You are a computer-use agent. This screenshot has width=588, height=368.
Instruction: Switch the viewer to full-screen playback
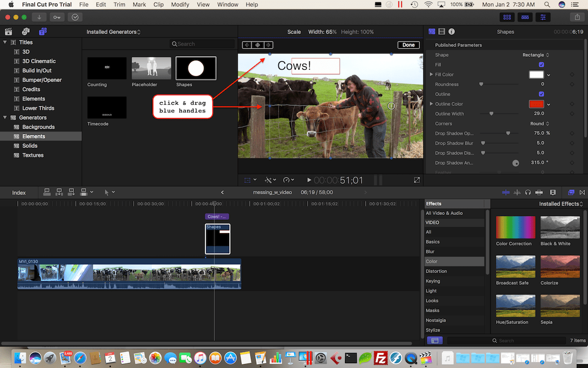pyautogui.click(x=416, y=180)
